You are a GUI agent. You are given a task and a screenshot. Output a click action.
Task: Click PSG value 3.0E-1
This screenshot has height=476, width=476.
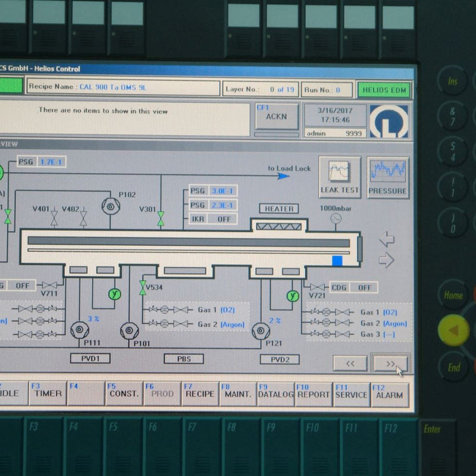click(x=222, y=191)
